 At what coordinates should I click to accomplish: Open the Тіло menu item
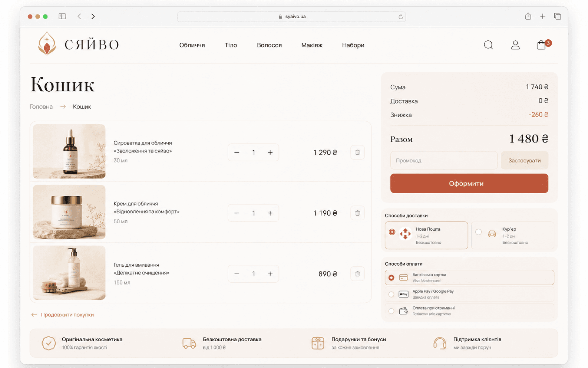231,45
